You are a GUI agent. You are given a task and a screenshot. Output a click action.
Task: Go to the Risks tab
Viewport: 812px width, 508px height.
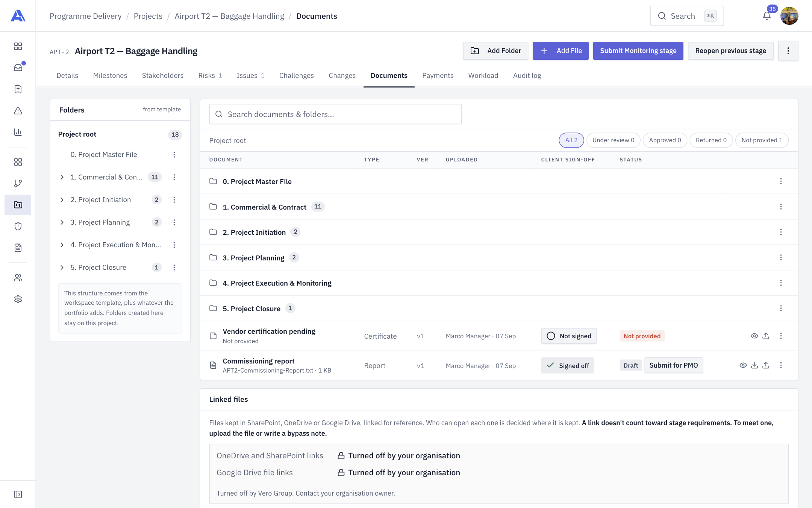coord(210,76)
